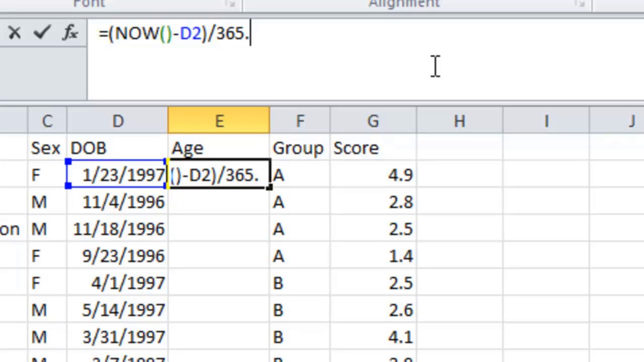Select column I header

tap(546, 121)
